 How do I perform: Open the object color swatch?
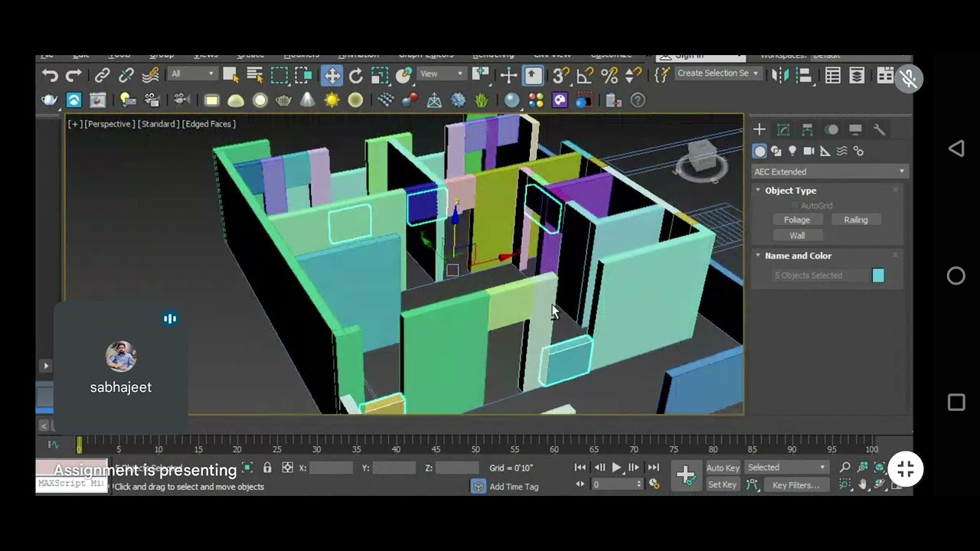tap(878, 275)
